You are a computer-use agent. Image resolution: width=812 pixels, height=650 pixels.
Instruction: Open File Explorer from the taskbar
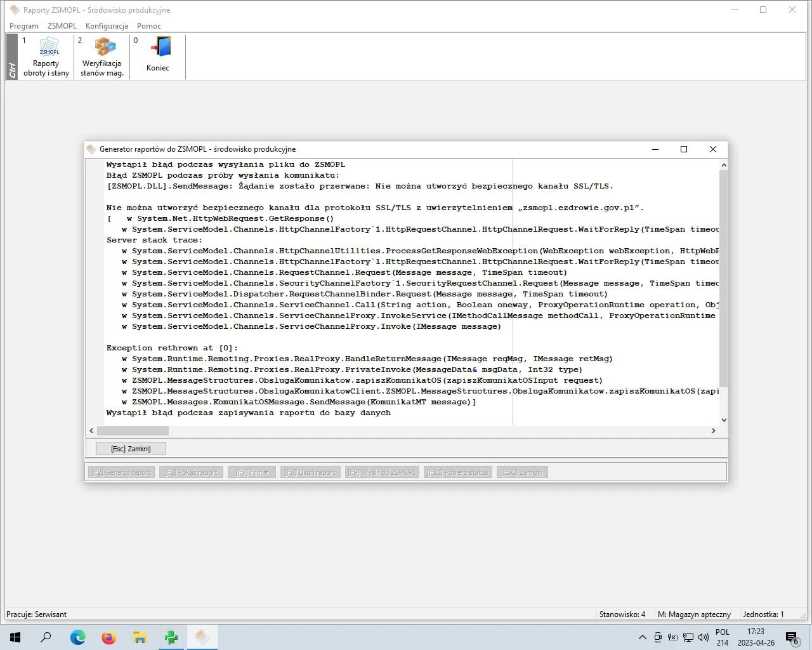click(x=140, y=637)
